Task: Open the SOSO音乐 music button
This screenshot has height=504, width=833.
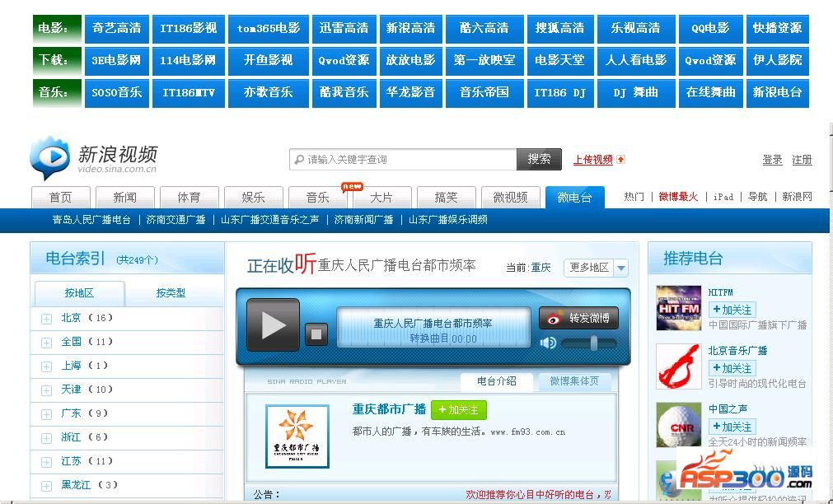Action: point(117,93)
